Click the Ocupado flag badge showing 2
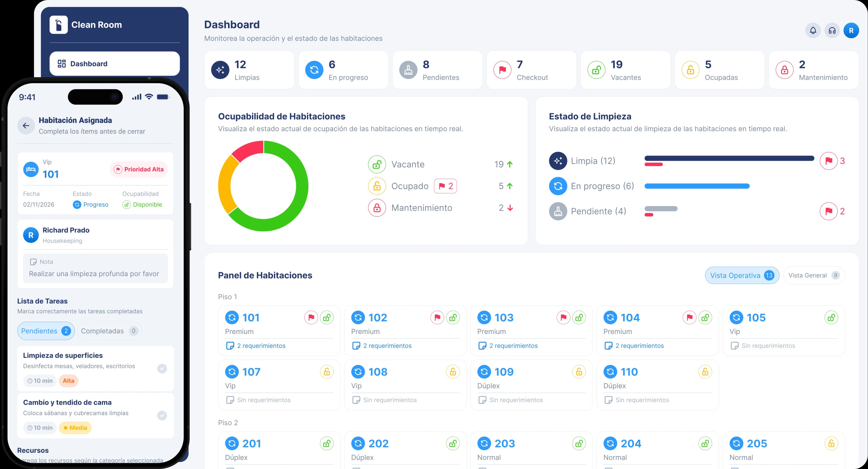Image resolution: width=868 pixels, height=469 pixels. coord(446,186)
